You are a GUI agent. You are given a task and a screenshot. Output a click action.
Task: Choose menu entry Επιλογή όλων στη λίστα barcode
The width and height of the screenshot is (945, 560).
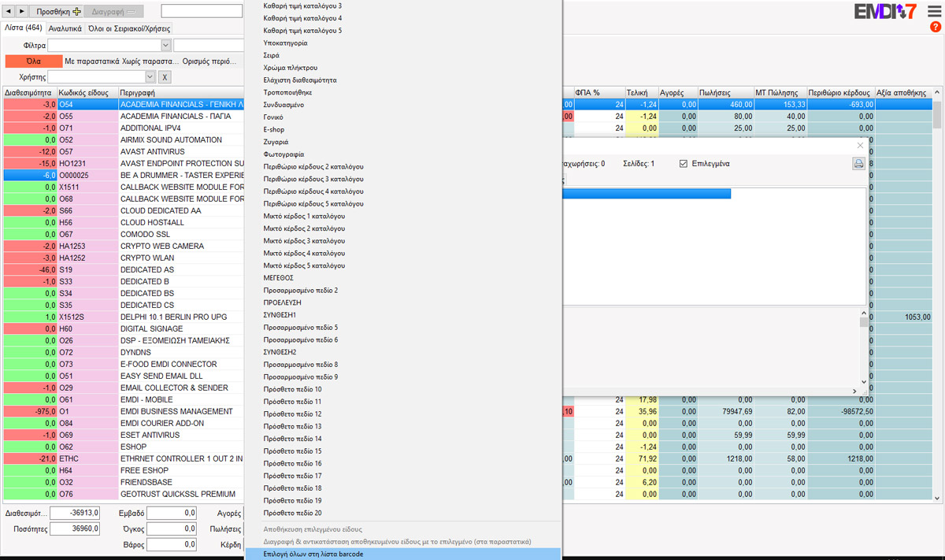pyautogui.click(x=402, y=554)
